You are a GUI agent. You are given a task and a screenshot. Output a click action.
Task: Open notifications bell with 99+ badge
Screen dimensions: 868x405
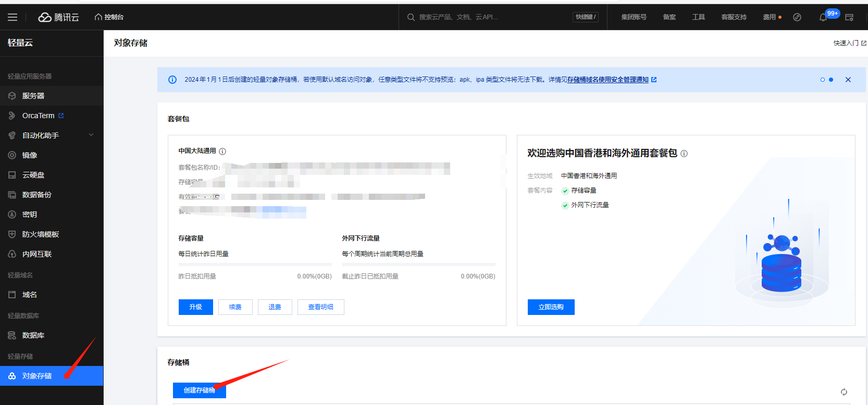[x=823, y=17]
